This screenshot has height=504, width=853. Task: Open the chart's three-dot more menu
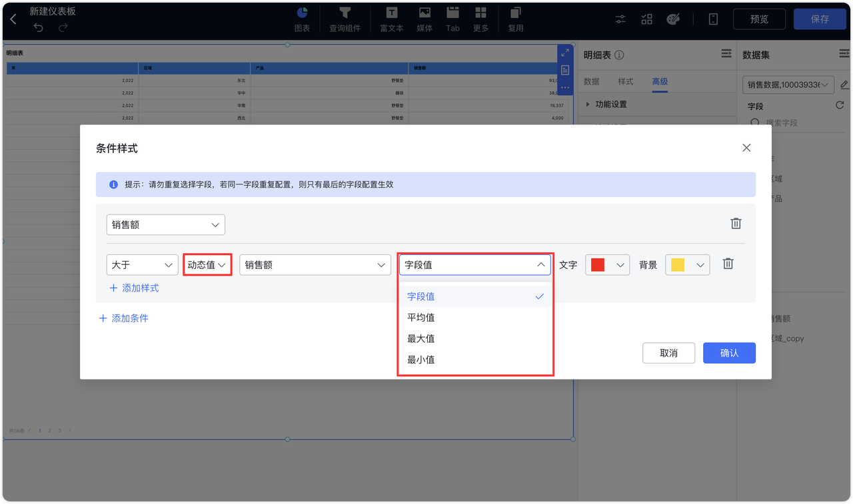click(565, 87)
